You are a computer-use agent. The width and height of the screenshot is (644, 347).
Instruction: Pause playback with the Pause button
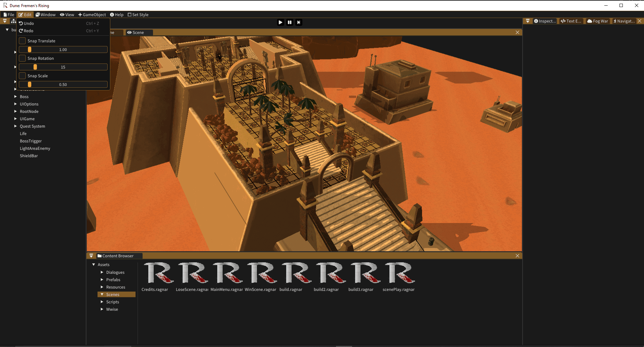(x=290, y=22)
